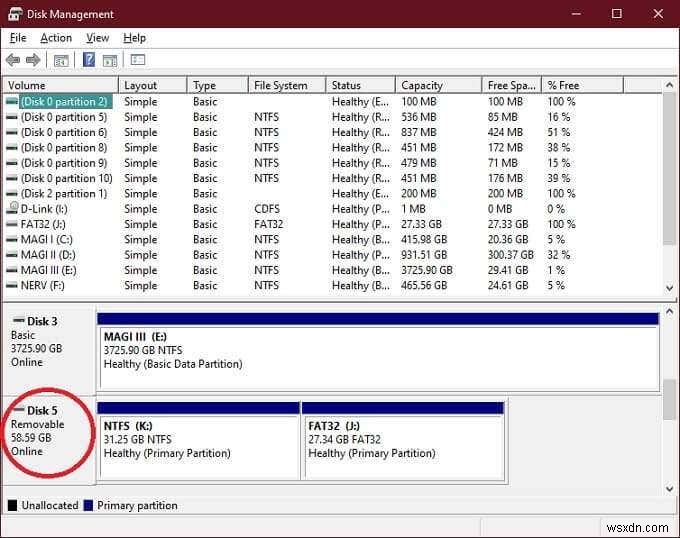680x538 pixels.
Task: Click the drive icon beside NERV (F:)
Action: (12, 286)
